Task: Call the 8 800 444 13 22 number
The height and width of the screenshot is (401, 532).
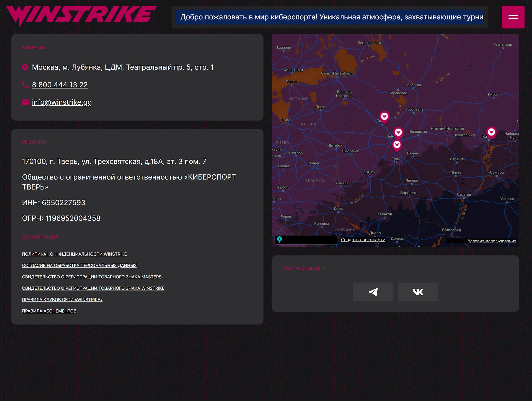Action: (60, 85)
